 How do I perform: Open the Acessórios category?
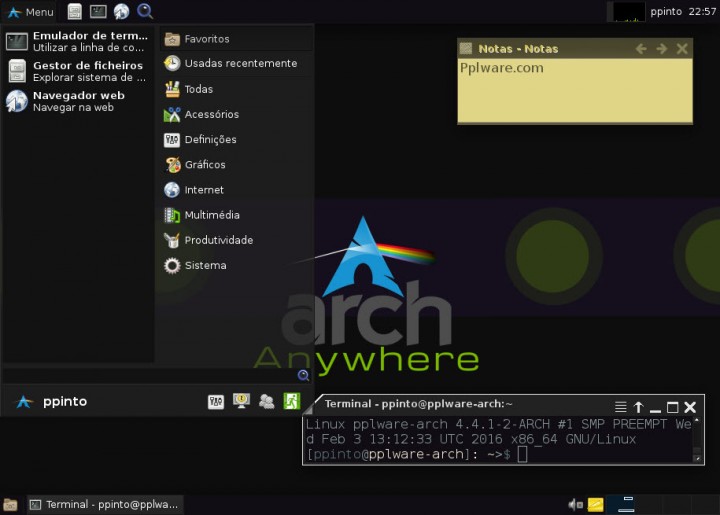(237, 114)
